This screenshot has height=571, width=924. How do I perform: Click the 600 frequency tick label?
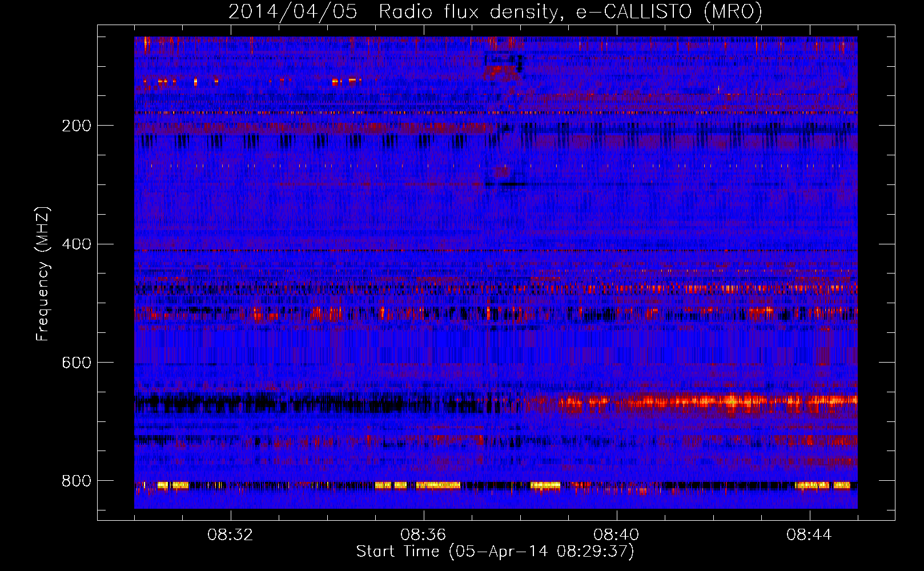(x=77, y=363)
